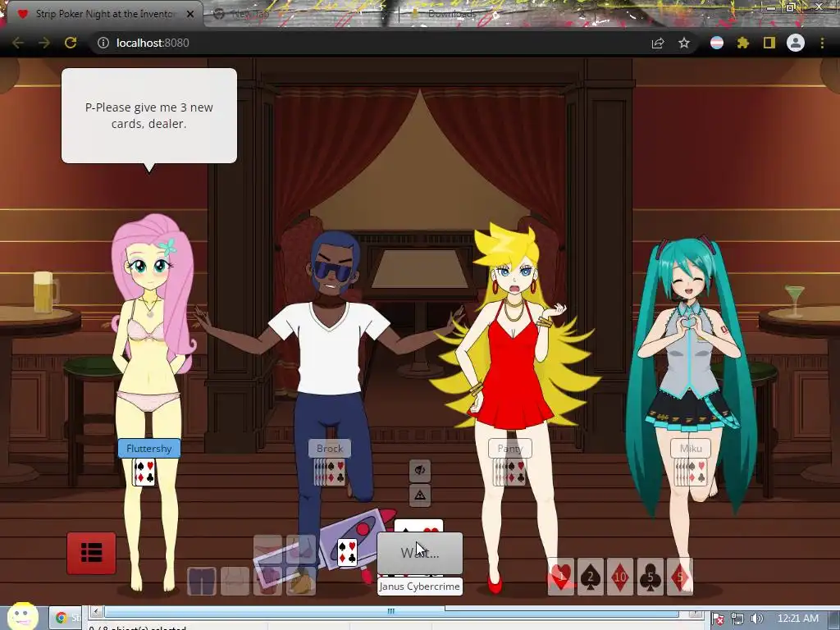
Task: Pick the 10 of diamonds card
Action: pyautogui.click(x=620, y=577)
